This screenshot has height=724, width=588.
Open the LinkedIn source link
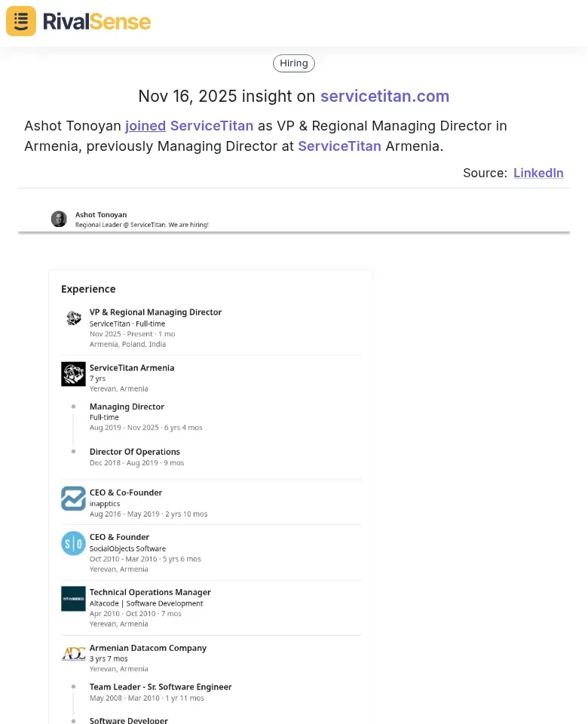[x=538, y=173]
